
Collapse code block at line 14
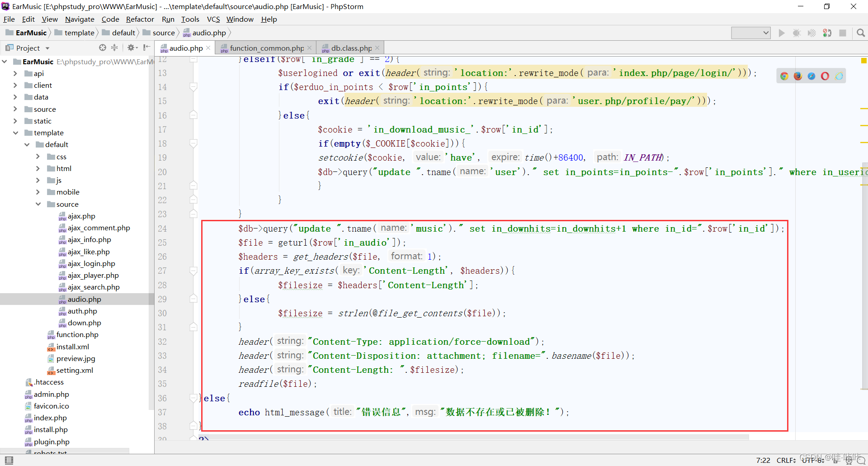pos(193,87)
